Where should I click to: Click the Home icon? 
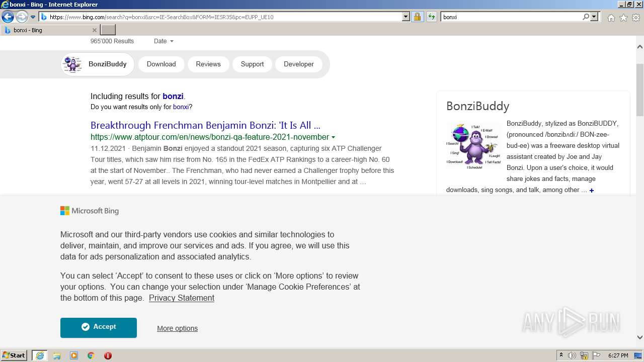[x=611, y=18]
